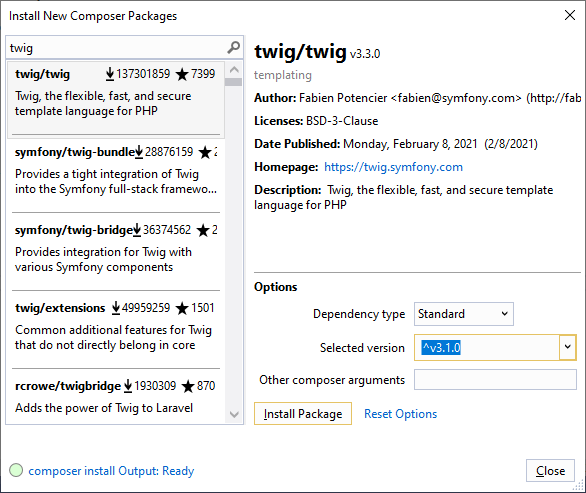Viewport: 586px width, 493px height.
Task: Click the download count 49959259
Action: pos(146,308)
